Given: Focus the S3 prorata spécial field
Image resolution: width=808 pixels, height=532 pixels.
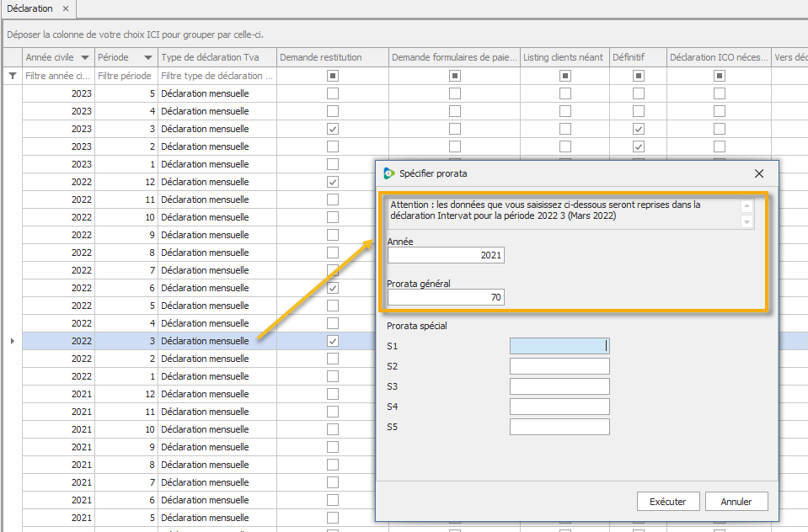Looking at the screenshot, I should [559, 386].
